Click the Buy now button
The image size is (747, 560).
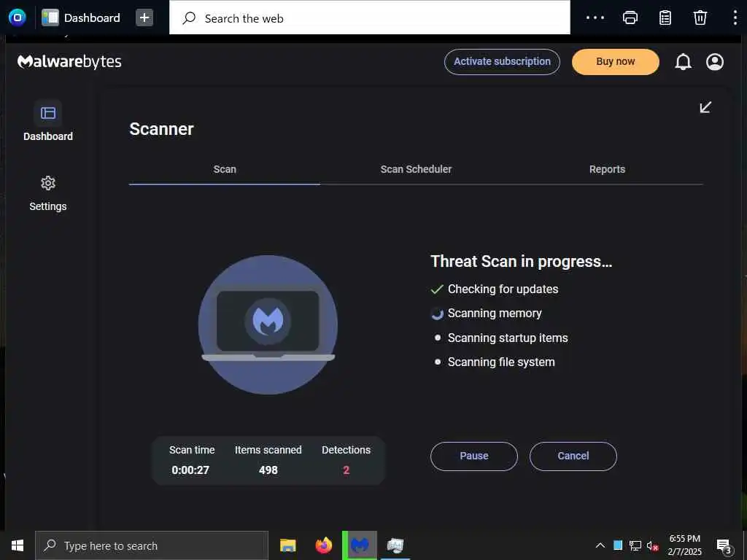[616, 62]
